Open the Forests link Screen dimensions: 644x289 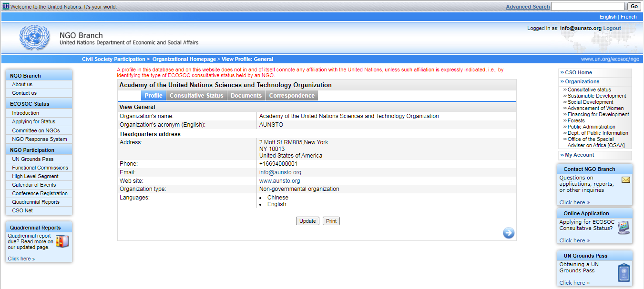pos(576,120)
